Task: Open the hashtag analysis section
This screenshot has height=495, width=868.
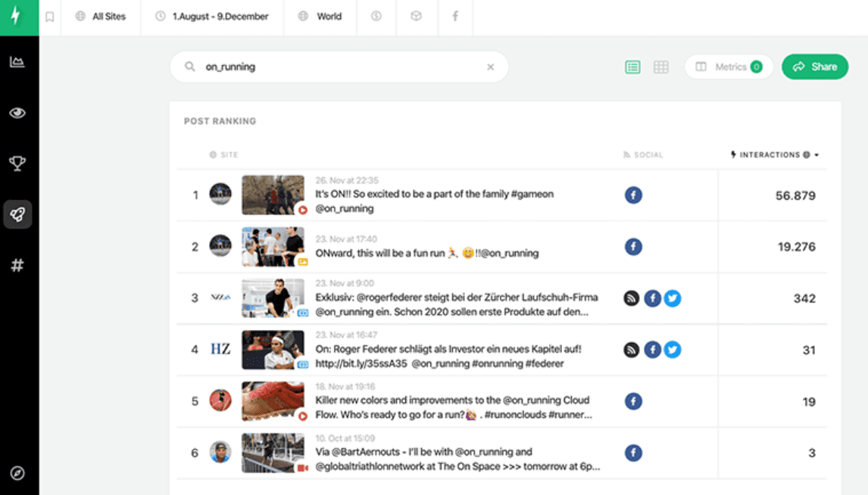Action: (x=17, y=265)
